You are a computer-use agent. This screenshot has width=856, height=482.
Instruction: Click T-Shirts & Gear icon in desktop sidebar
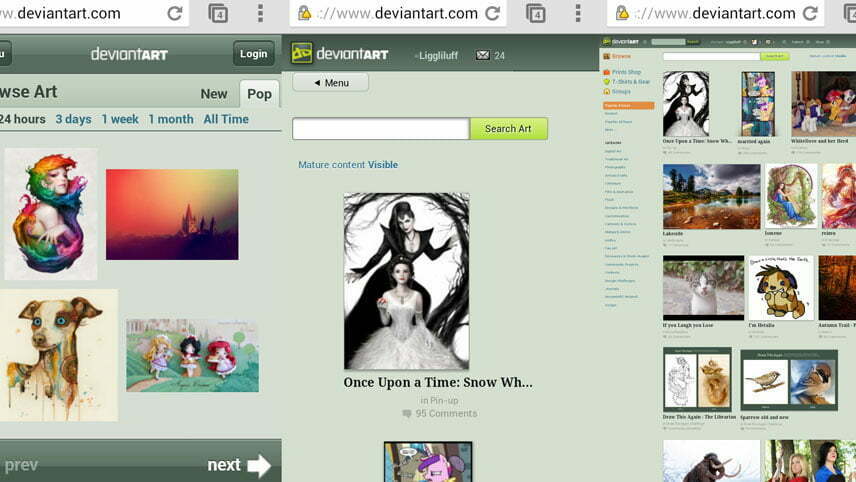[x=607, y=82]
